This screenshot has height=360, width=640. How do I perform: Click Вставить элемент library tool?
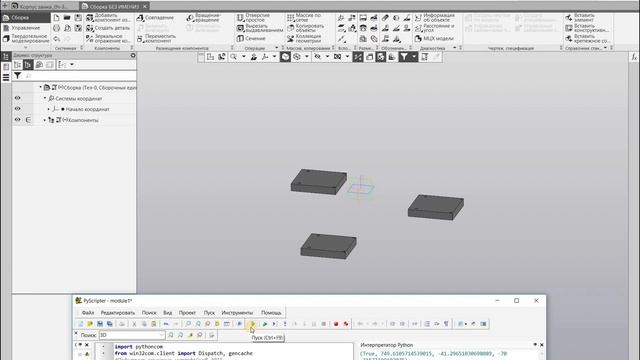[x=581, y=18]
